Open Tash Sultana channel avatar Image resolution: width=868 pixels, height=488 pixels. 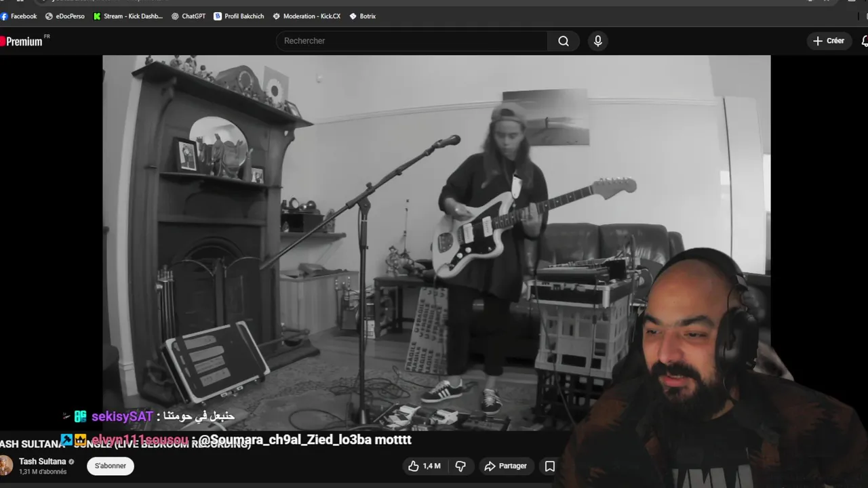pyautogui.click(x=6, y=466)
